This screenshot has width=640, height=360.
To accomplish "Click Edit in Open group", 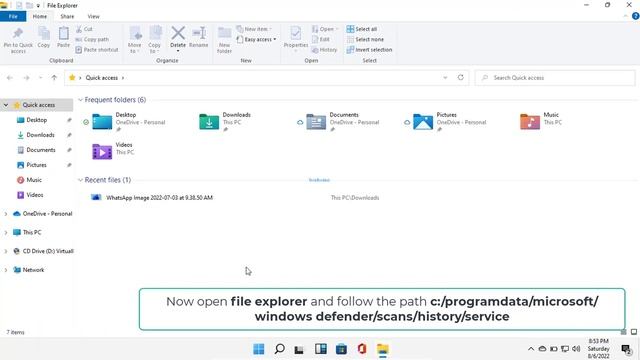I will click(x=321, y=39).
